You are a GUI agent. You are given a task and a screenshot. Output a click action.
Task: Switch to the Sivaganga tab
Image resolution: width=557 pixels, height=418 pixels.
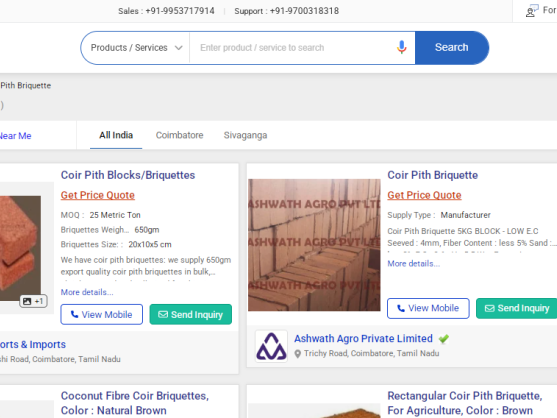click(245, 135)
